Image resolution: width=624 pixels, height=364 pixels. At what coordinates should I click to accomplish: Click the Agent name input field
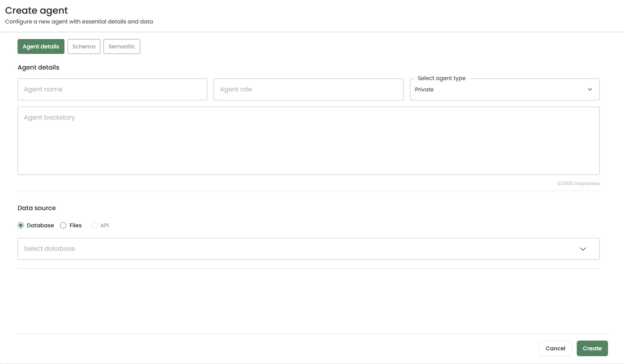click(x=112, y=89)
